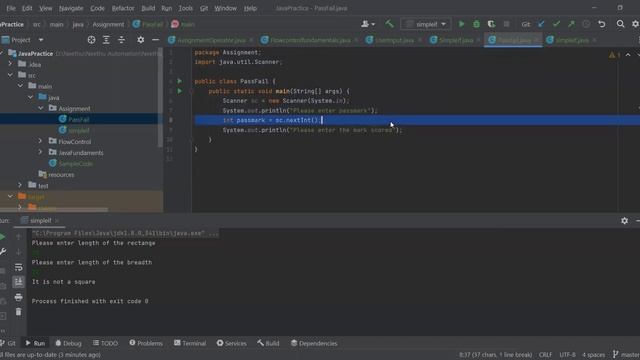640x360 pixels.
Task: Open the Dependencies tool window
Action: pos(314,343)
